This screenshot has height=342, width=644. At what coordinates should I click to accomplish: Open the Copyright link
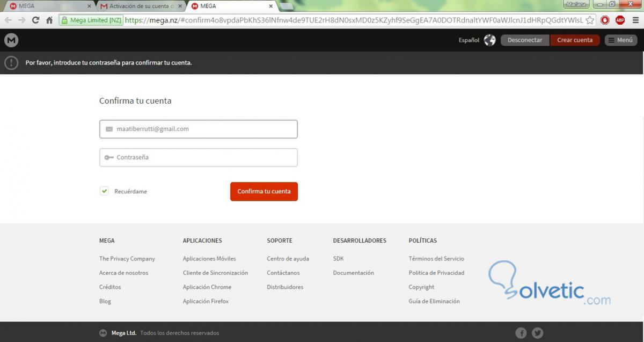click(x=422, y=287)
